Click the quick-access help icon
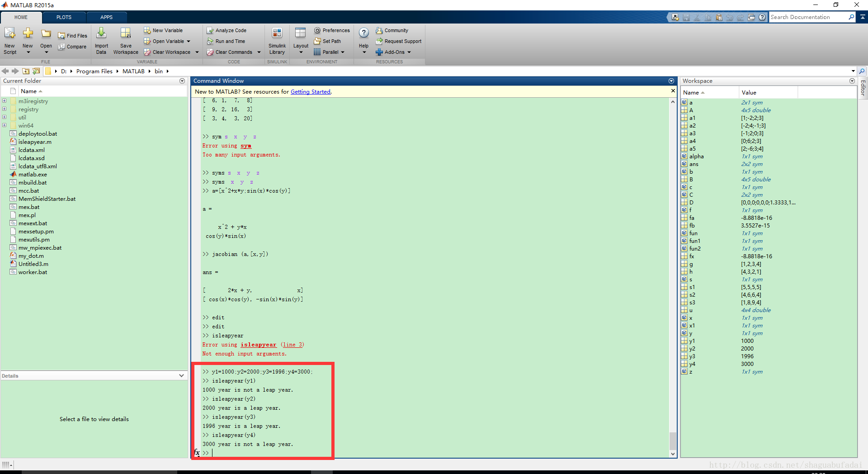Screen dimensions: 868x474 (762, 17)
